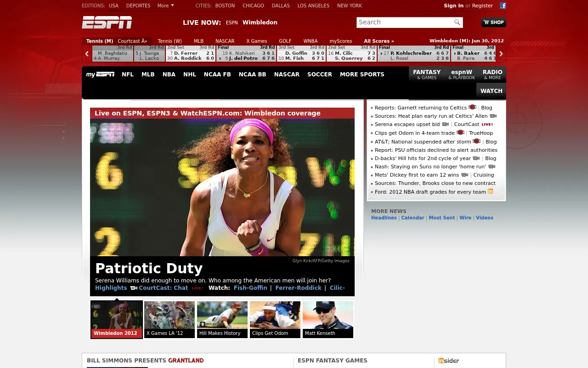Viewport: 588px width, 368px height.
Task: Click the Sign In link
Action: coord(453,6)
